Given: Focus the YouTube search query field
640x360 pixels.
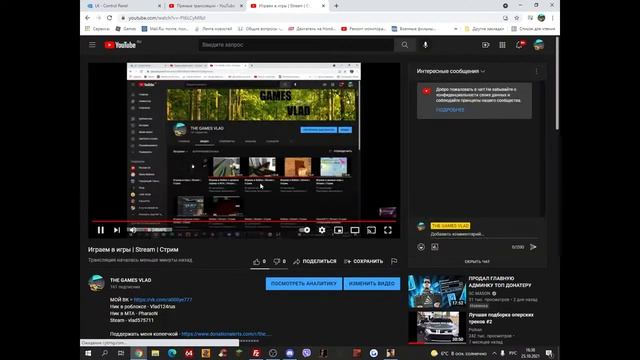Looking at the screenshot, I should coord(296,45).
